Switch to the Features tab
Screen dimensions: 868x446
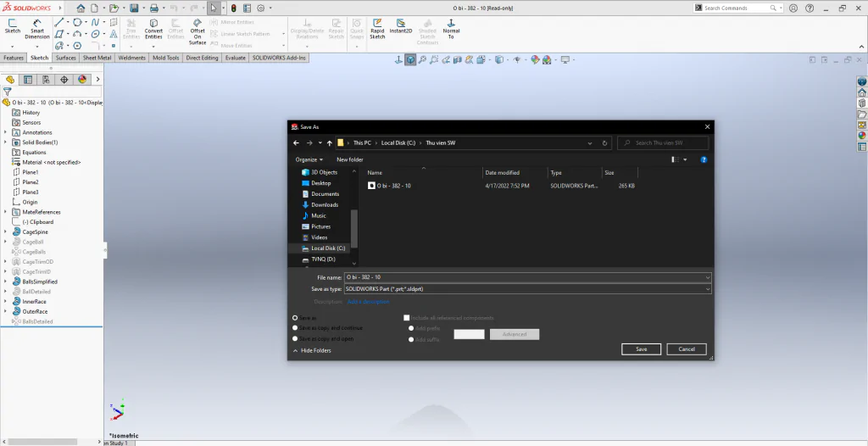coord(14,58)
